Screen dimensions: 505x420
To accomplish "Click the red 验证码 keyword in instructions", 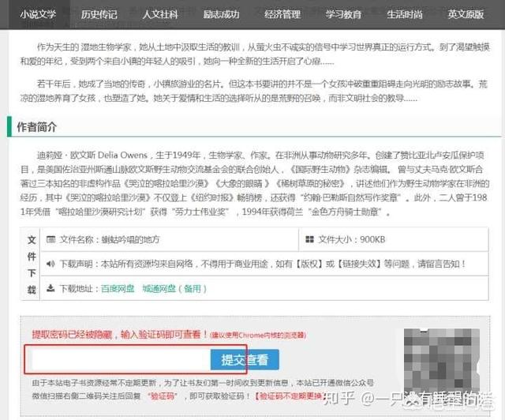I will pyautogui.click(x=162, y=396).
